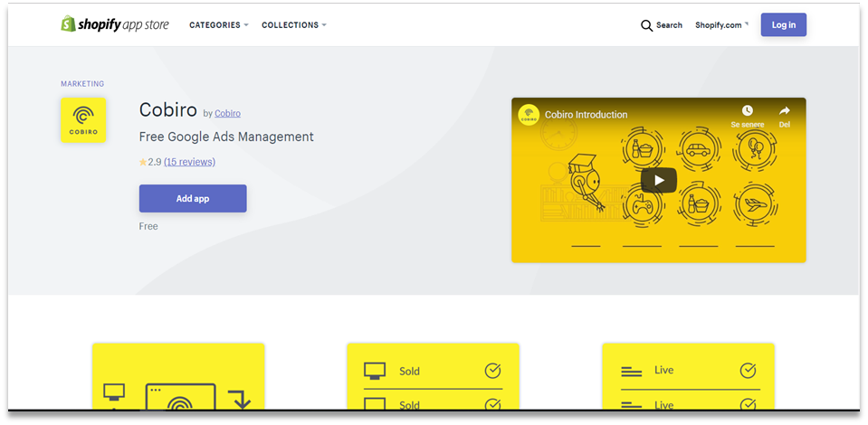Click the car icon in video
Image resolution: width=868 pixels, height=425 pixels.
(698, 150)
